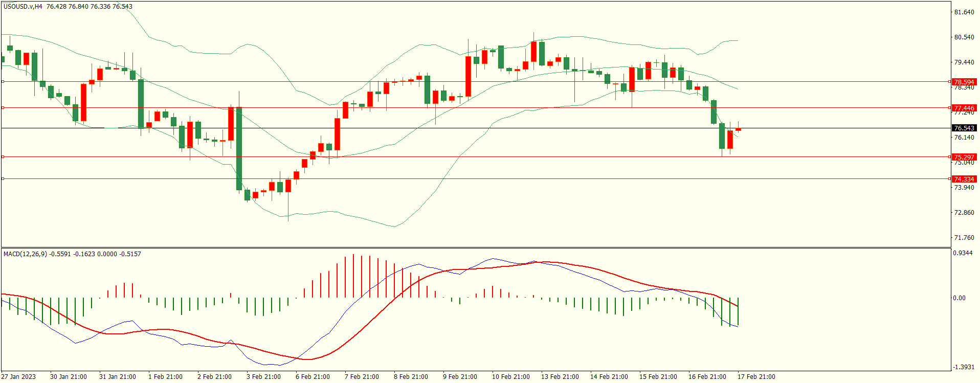The image size is (980, 383).
Task: Click the USOUSD.v,H4 chart title text
Action: (x=23, y=7)
